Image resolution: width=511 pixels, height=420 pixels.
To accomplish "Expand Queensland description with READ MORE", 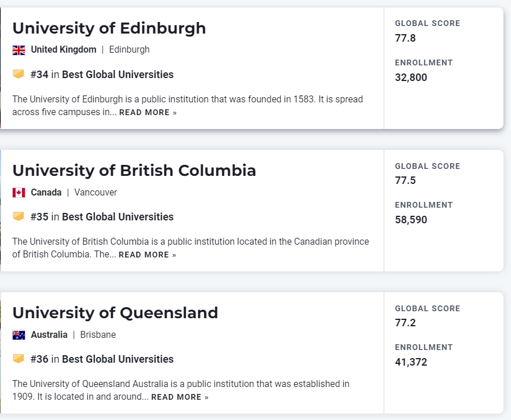I will [x=179, y=397].
